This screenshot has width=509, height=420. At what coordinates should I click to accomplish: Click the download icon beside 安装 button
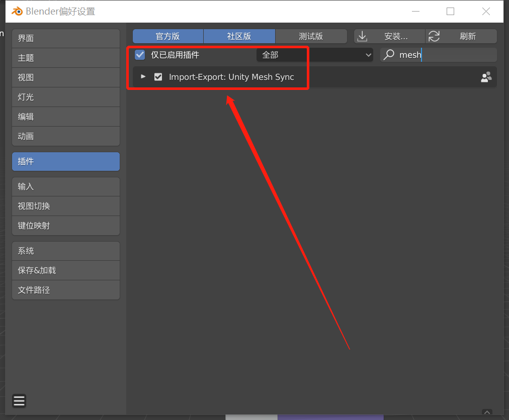click(x=362, y=36)
